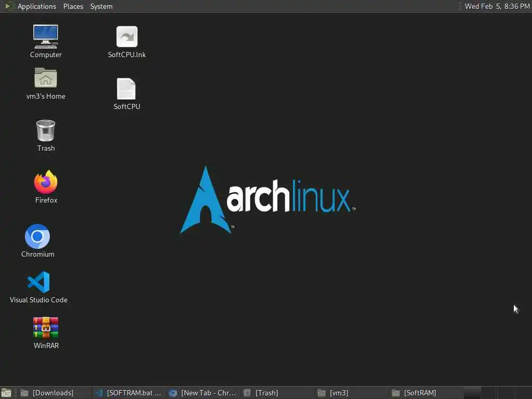Open the Places menu
Viewport: 532px width, 399px height.
pyautogui.click(x=73, y=6)
